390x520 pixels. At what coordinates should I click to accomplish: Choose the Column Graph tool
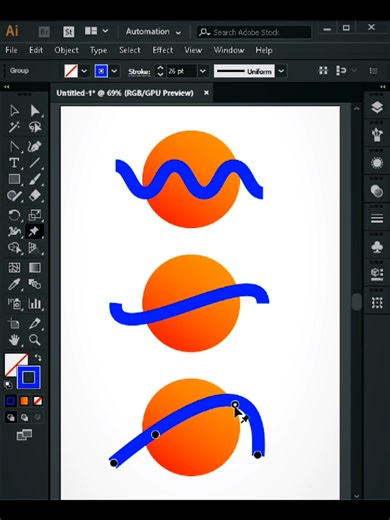coord(35,304)
